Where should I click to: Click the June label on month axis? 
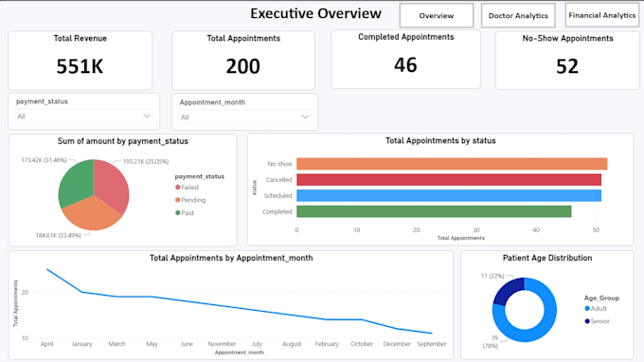(187, 344)
